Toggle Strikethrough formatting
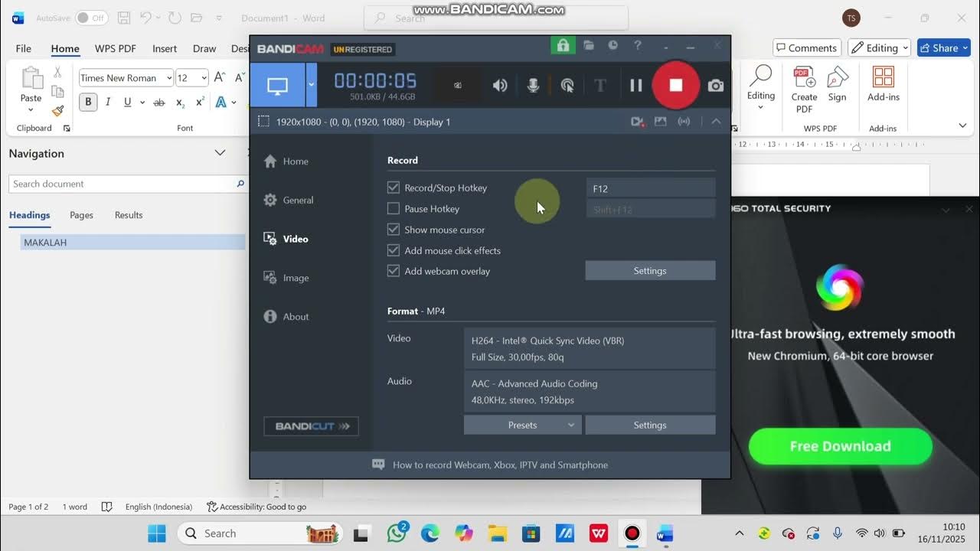980x551 pixels. click(x=159, y=102)
